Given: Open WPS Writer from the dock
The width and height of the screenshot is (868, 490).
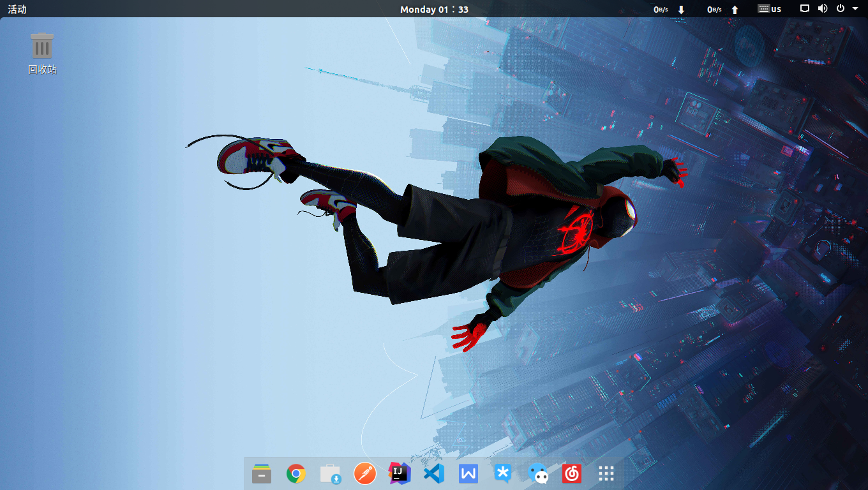Looking at the screenshot, I should (468, 473).
